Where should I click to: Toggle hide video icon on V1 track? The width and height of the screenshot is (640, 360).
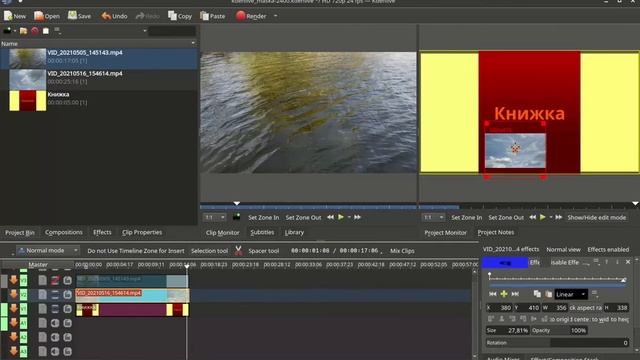55,309
